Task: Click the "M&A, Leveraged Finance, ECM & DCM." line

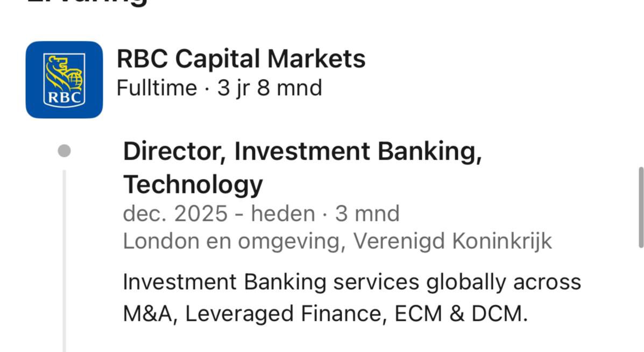Action: tap(325, 314)
